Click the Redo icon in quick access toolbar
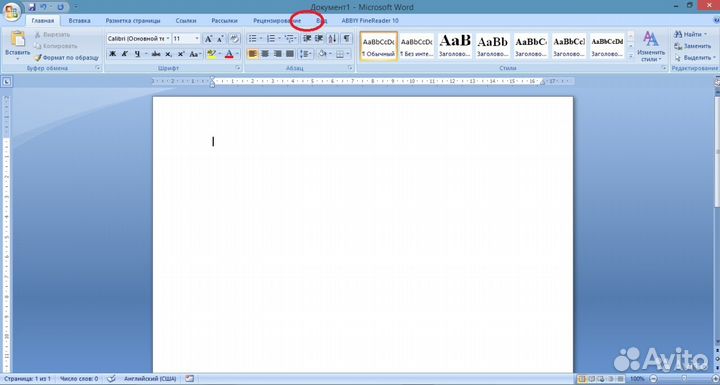Screen dimensions: 720x385 click(x=60, y=7)
